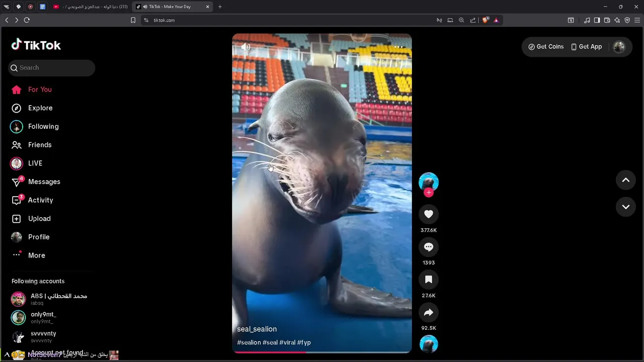Click the zoom magnifier icon in address bar

(461, 20)
